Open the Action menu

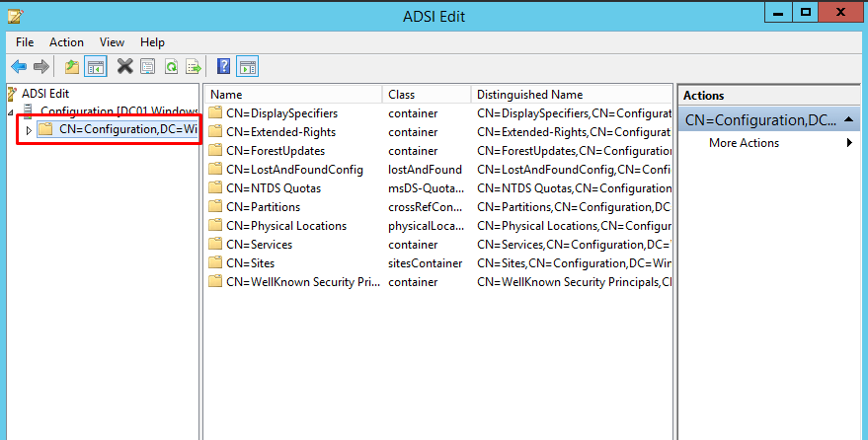tap(66, 42)
